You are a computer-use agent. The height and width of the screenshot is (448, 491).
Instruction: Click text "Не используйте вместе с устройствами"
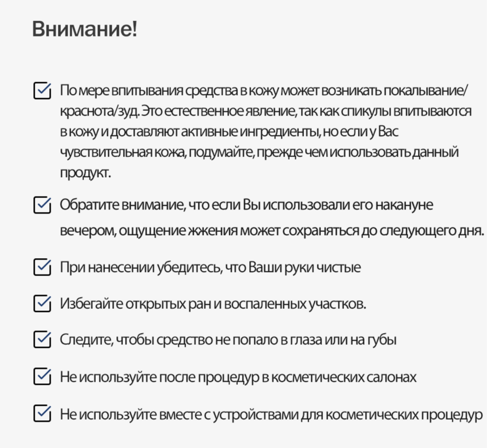click(x=271, y=414)
